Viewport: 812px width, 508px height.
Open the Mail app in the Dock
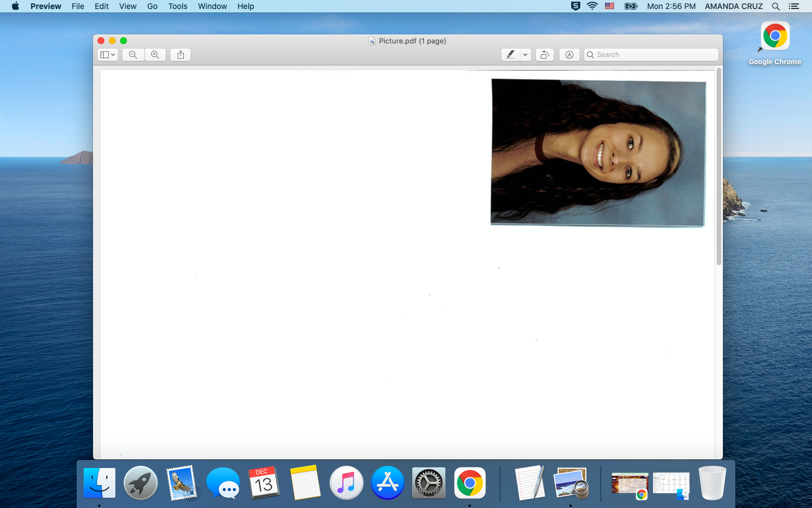[x=182, y=483]
